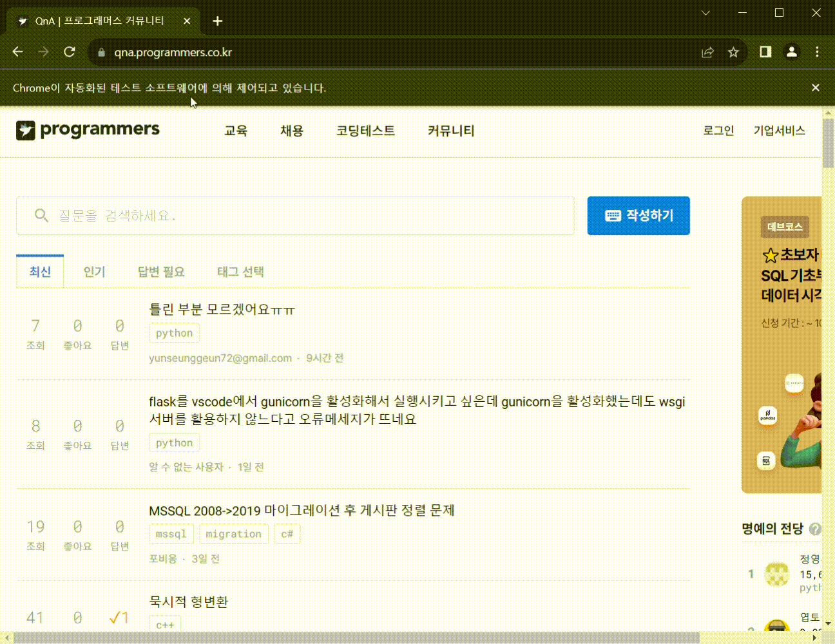The width and height of the screenshot is (835, 644).
Task: Dismiss the automated test software infobar
Action: 816,88
